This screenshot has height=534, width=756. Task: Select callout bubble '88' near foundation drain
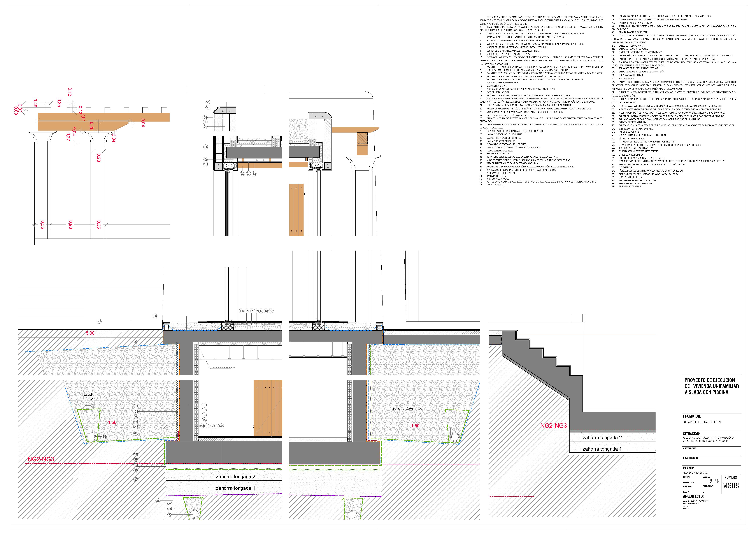coord(158,500)
